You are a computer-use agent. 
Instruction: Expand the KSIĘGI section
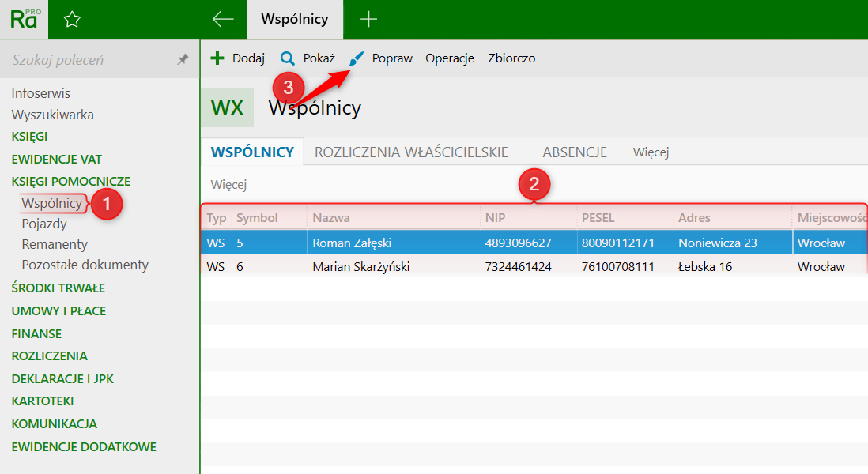(x=29, y=136)
